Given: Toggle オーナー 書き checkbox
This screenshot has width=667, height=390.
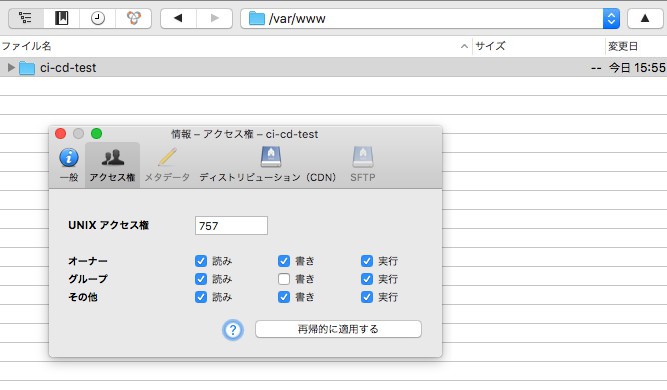Looking at the screenshot, I should click(284, 261).
